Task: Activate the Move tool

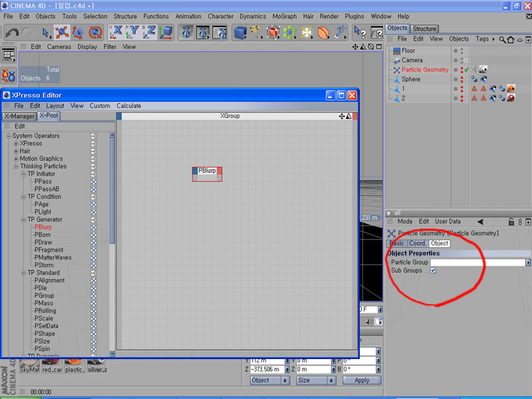Action: 62,33
